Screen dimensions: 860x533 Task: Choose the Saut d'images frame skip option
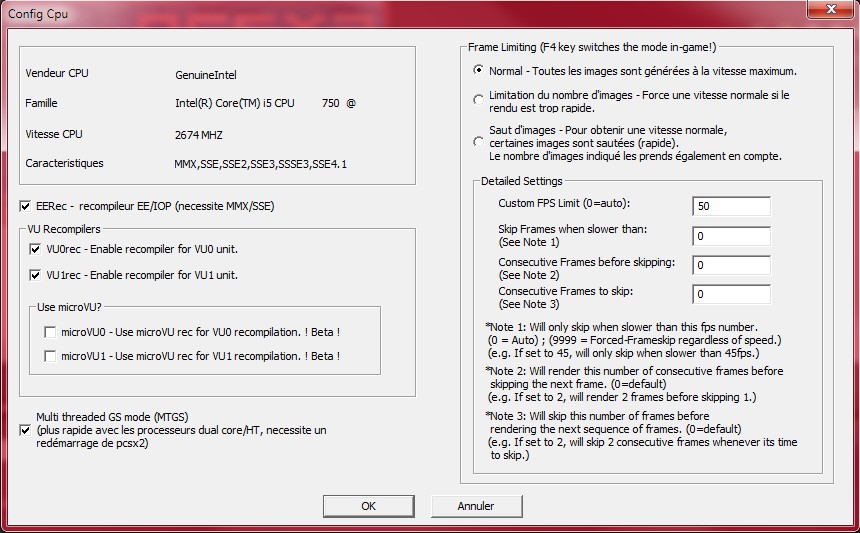pos(479,142)
